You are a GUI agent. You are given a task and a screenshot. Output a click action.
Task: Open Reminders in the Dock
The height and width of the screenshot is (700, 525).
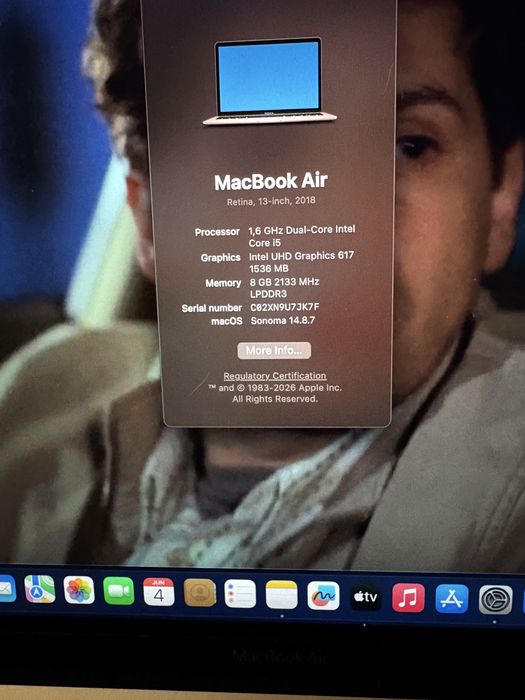240,594
